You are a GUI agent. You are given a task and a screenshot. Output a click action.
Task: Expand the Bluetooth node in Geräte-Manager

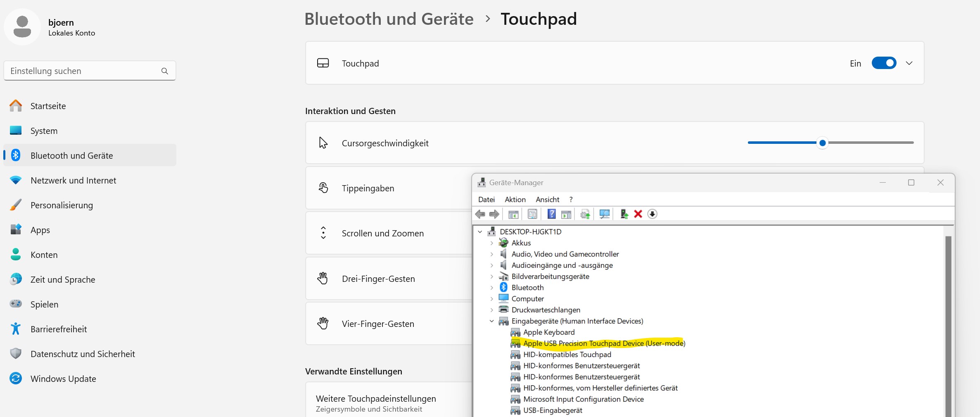coord(491,288)
